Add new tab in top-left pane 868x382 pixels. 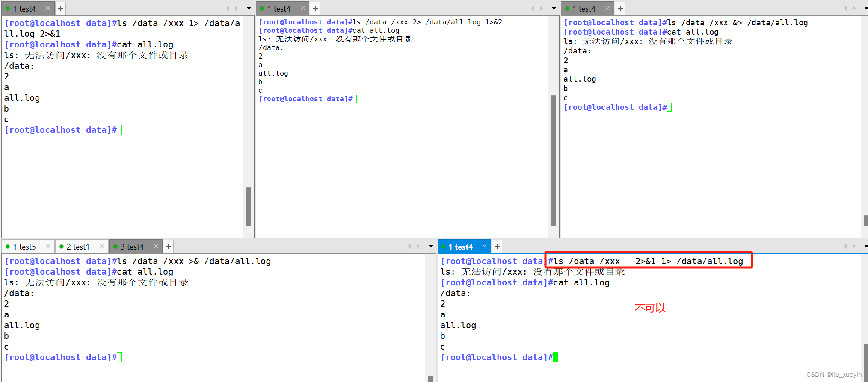61,8
